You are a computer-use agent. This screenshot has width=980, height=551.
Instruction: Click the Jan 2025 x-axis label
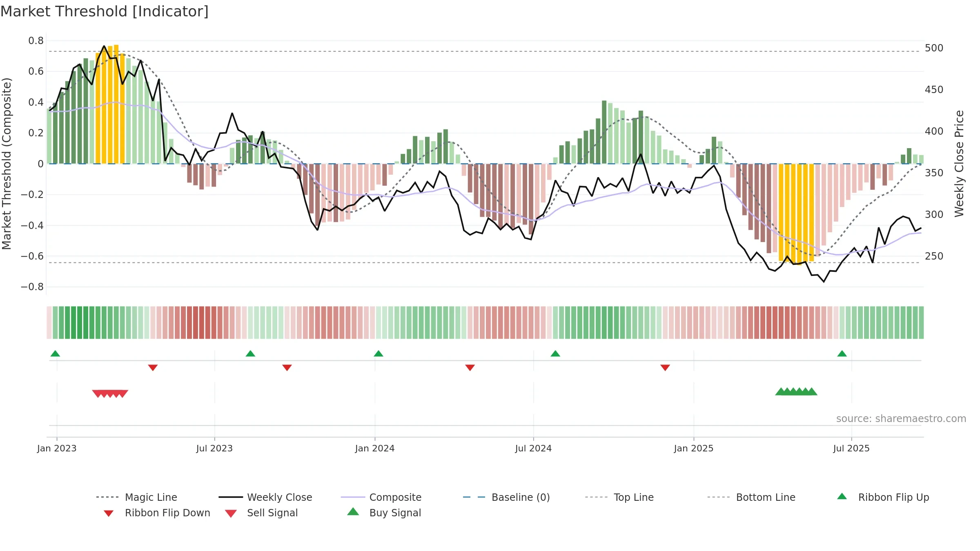694,448
